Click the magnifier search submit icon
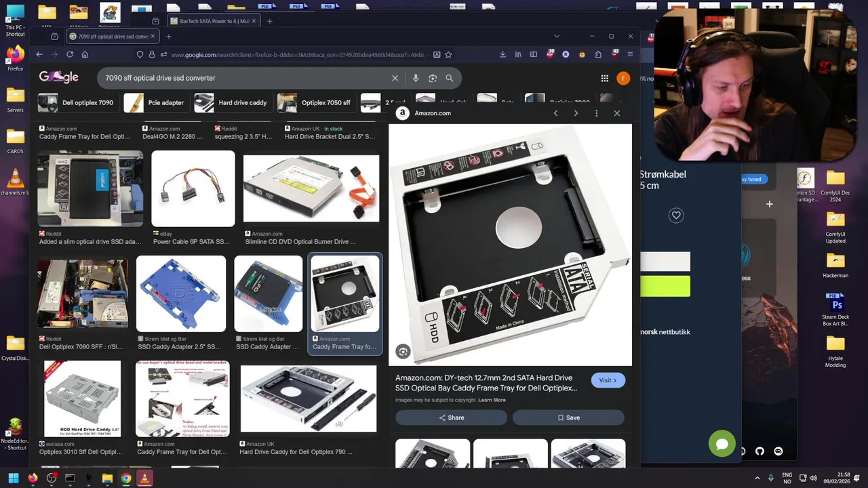The height and width of the screenshot is (488, 868). (x=449, y=78)
